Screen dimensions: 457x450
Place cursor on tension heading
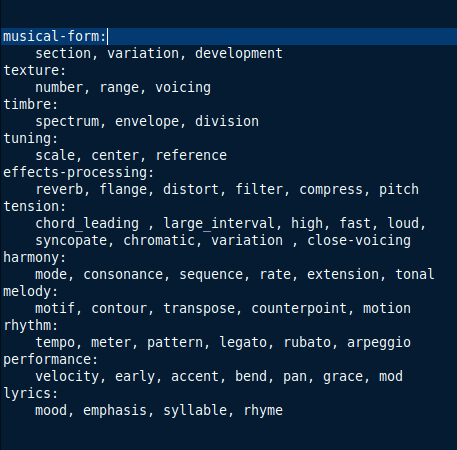pos(35,206)
